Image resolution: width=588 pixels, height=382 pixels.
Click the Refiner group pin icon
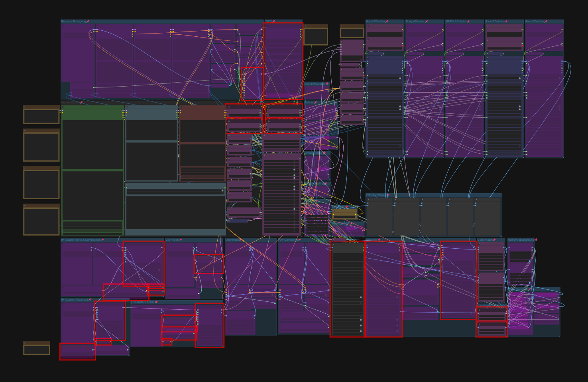pyautogui.click(x=316, y=103)
